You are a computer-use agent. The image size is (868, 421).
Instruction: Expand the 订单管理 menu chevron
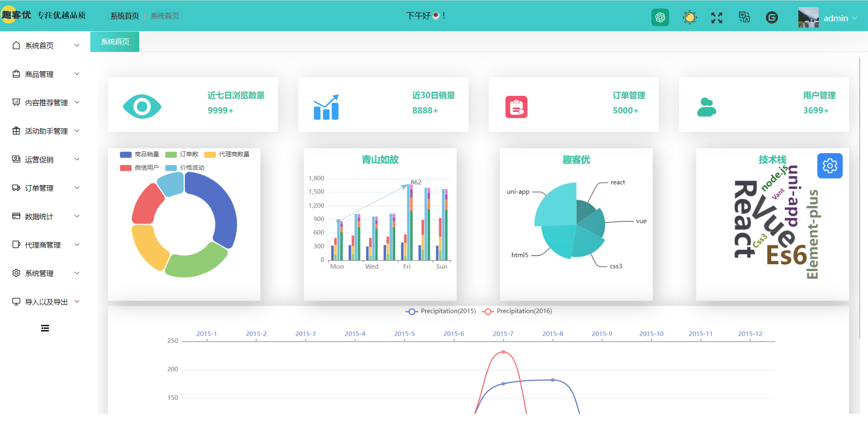pos(77,187)
